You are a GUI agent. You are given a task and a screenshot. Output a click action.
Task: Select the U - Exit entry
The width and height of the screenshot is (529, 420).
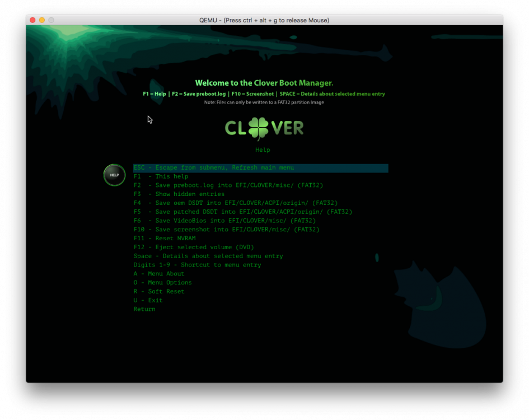148,300
